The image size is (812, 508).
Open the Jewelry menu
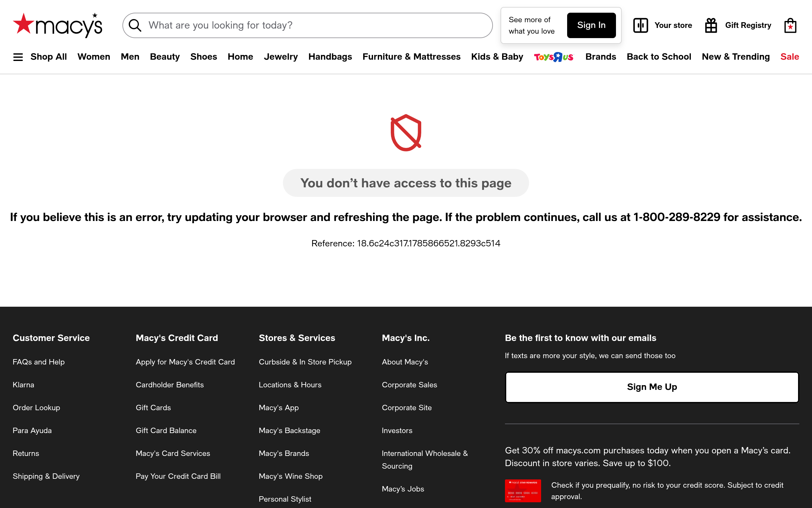(280, 57)
